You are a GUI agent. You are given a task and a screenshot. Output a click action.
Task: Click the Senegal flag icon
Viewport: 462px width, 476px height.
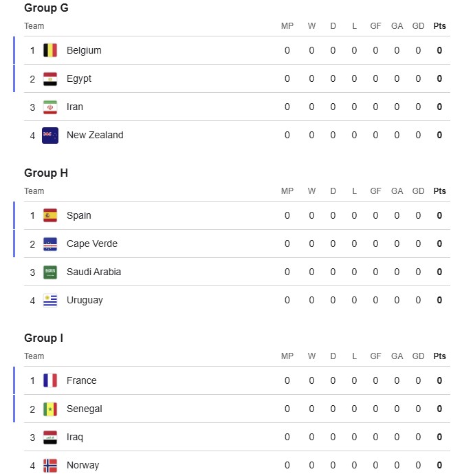[x=50, y=409]
